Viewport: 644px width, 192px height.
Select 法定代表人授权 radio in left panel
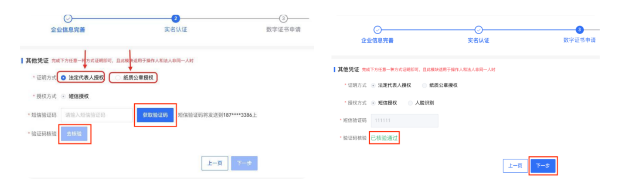tap(63, 78)
